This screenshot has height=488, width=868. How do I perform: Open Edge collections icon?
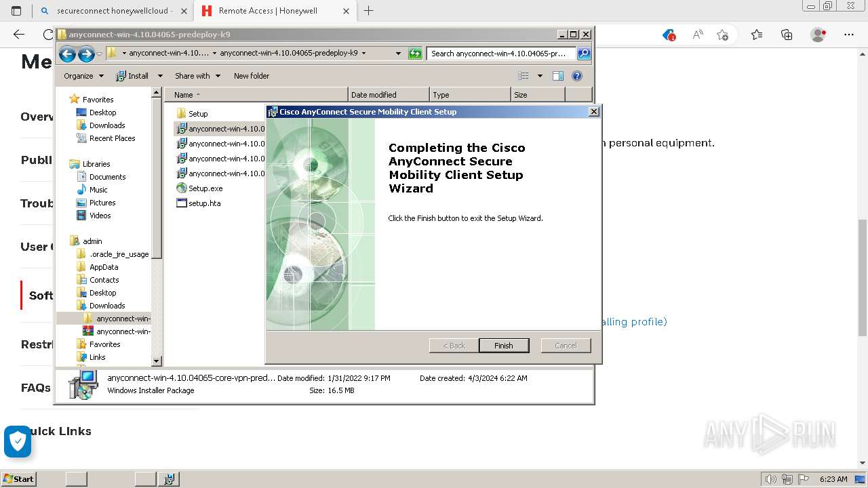[x=787, y=35]
